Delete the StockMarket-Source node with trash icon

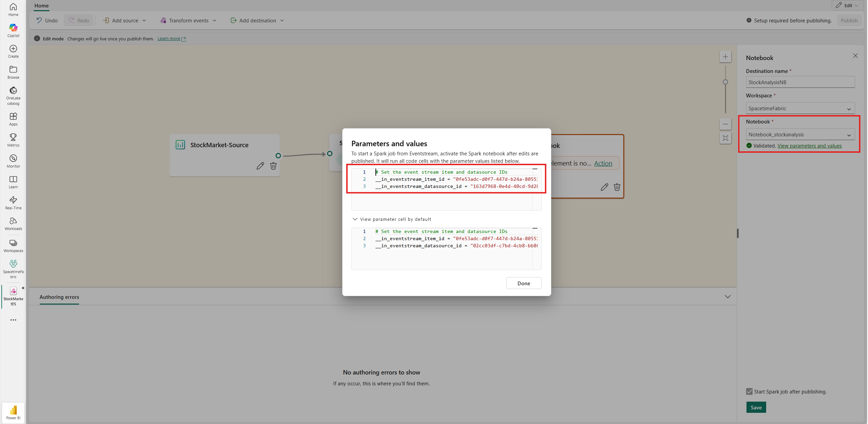[x=273, y=166]
